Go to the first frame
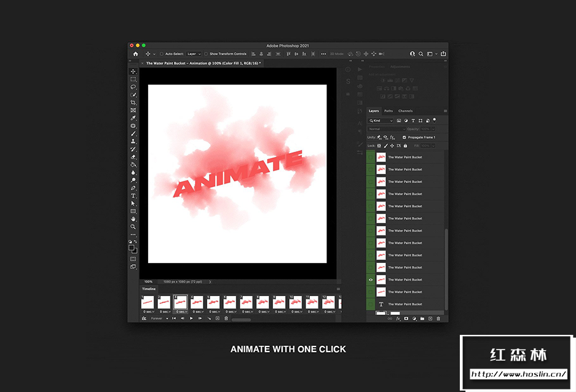 click(x=174, y=319)
